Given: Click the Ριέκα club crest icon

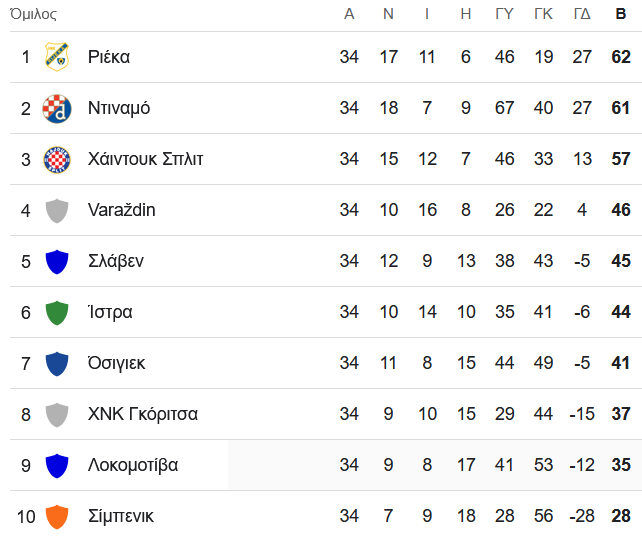Looking at the screenshot, I should coord(57,57).
